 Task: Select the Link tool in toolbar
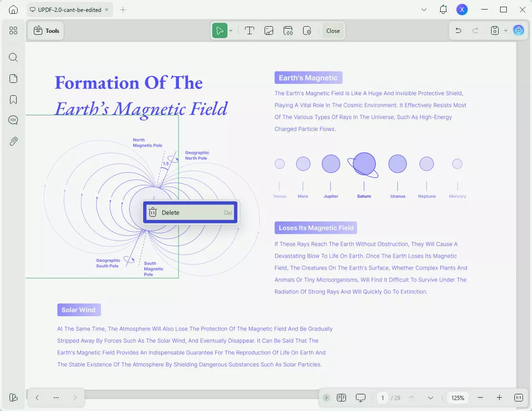288,30
